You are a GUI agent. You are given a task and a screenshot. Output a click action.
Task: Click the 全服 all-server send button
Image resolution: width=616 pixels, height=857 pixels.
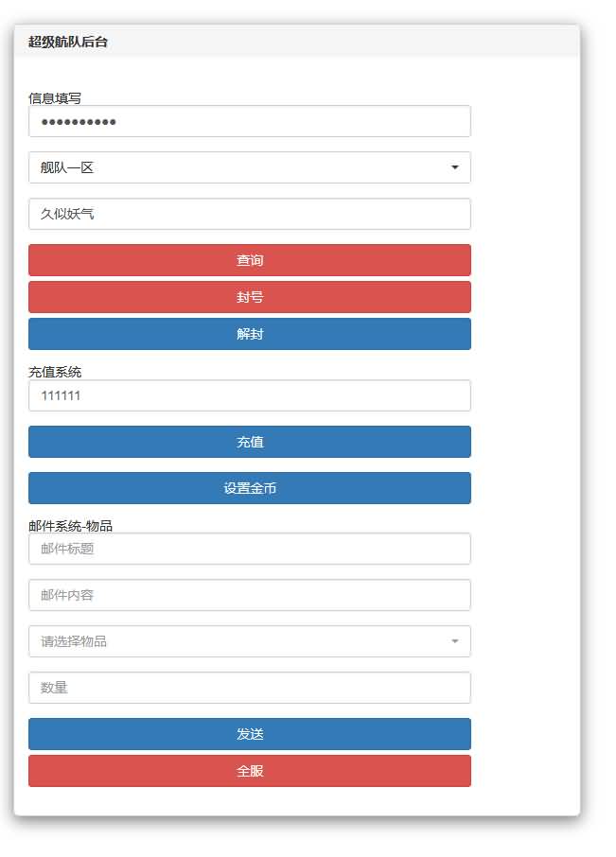pyautogui.click(x=250, y=771)
